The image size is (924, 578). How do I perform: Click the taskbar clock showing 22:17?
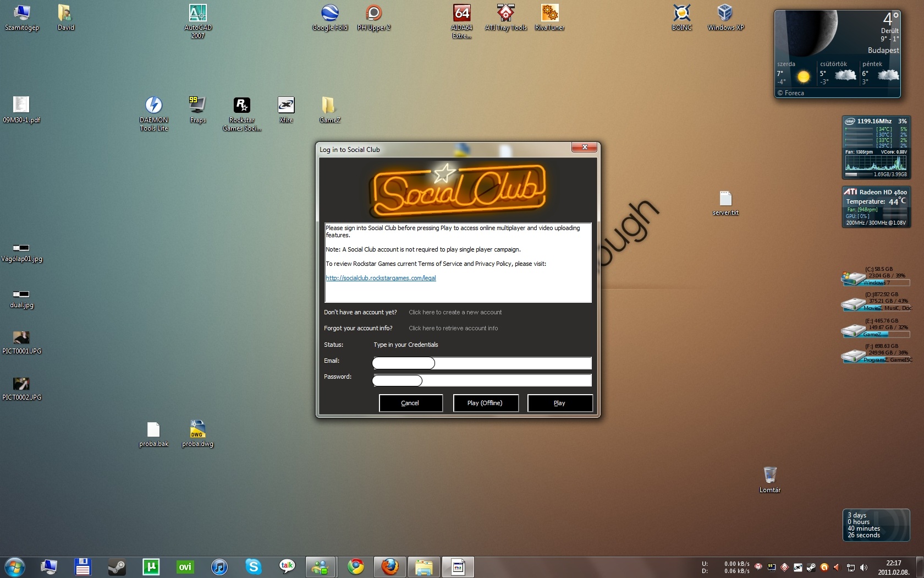coord(893,568)
